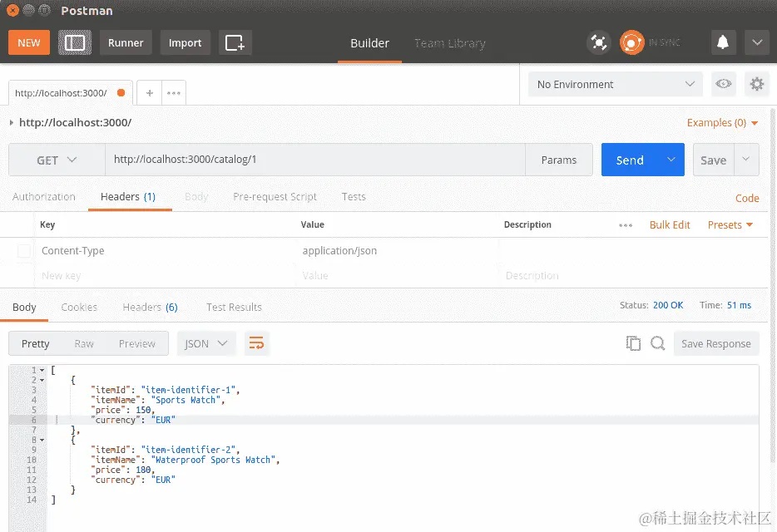Open the Pre-request Script tab
777x532 pixels.
(x=275, y=197)
